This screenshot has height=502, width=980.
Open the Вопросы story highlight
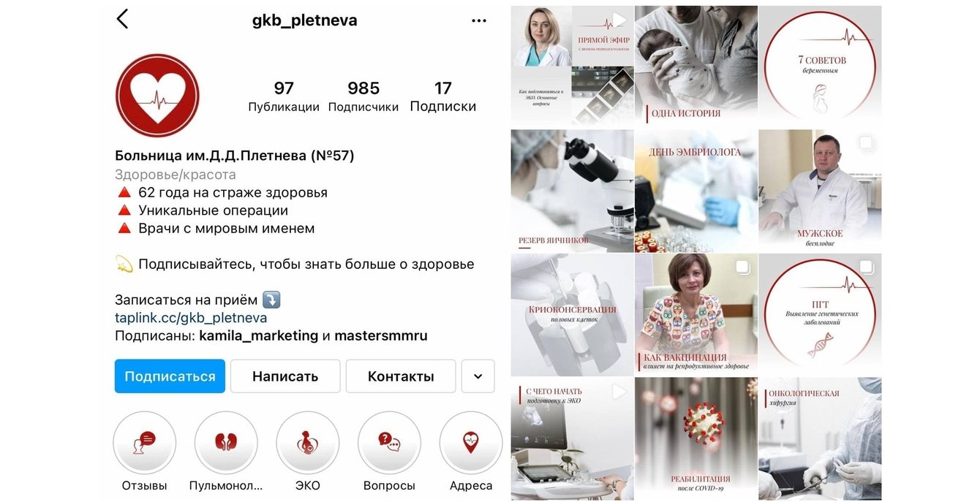click(389, 444)
